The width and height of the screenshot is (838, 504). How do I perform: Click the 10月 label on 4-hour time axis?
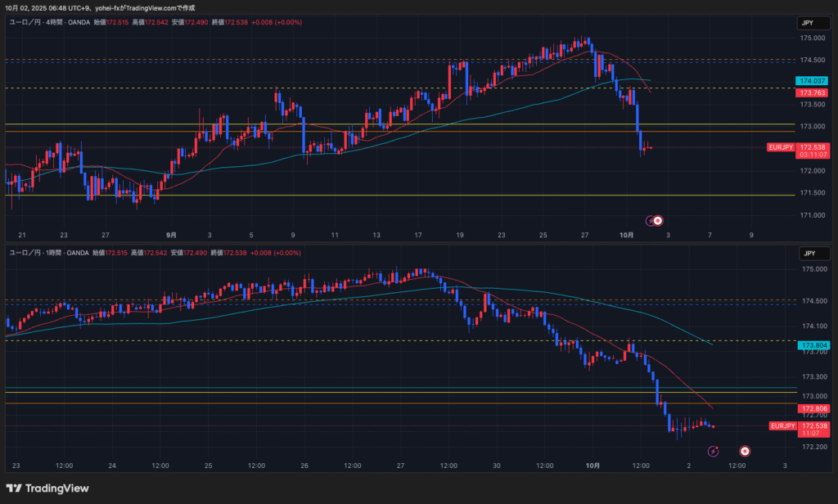coord(627,235)
